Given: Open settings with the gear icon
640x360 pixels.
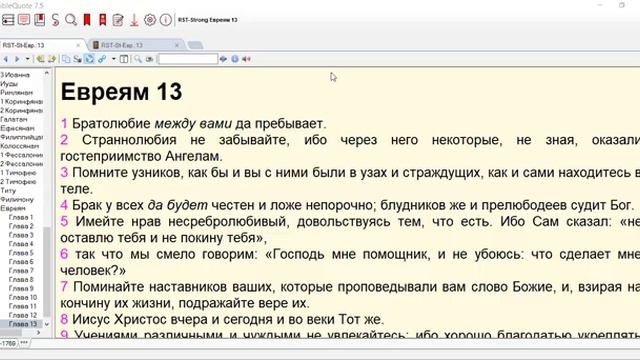Looking at the screenshot, I should (x=150, y=20).
